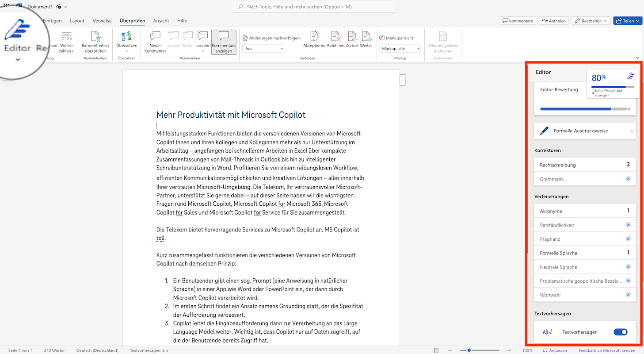Open Formelle Sprache refinement item
Image resolution: width=644 pixels, height=354 pixels.
click(585, 253)
